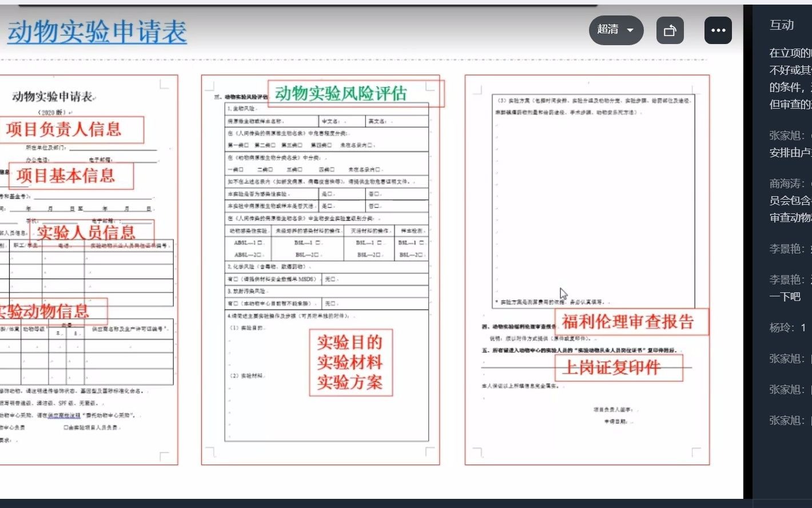Click 张家旭's message starting 安排由

(790, 144)
